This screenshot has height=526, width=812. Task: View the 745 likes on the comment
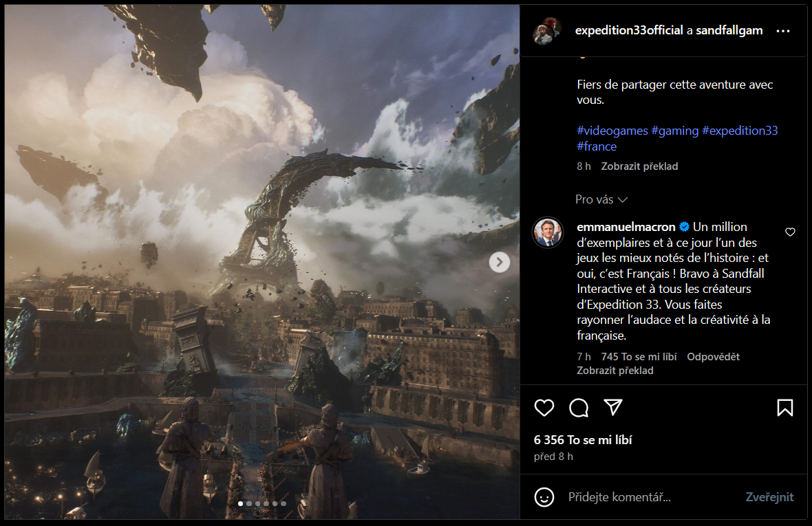click(x=639, y=357)
